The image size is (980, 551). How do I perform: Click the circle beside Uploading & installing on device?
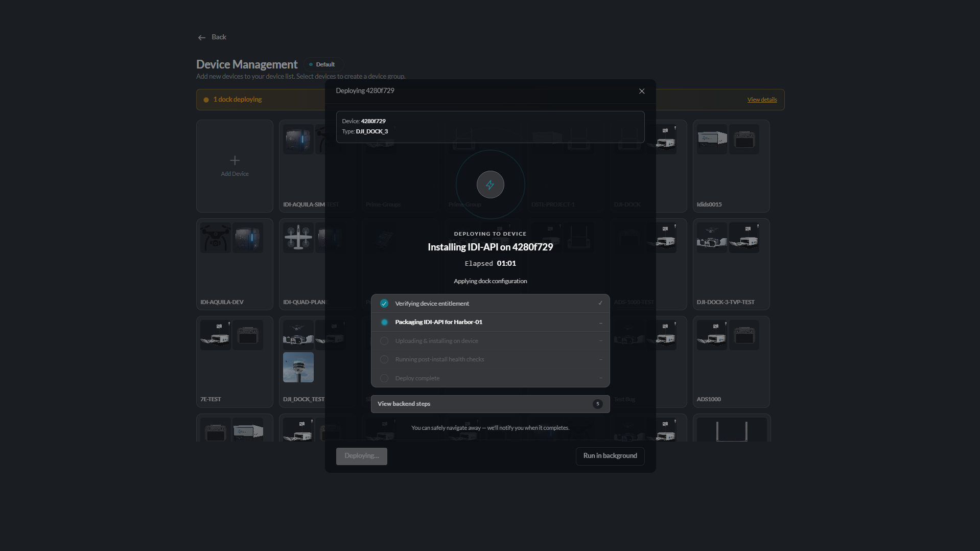(384, 341)
